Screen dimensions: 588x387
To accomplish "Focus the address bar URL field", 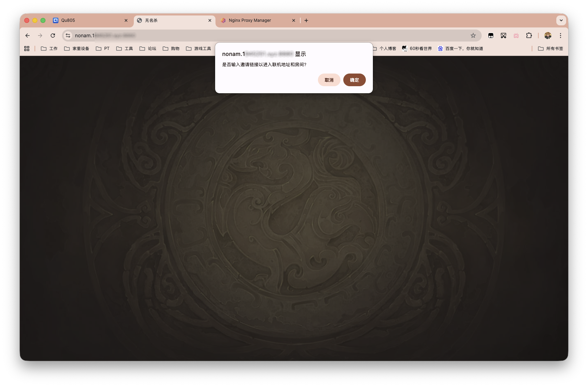I will click(268, 36).
